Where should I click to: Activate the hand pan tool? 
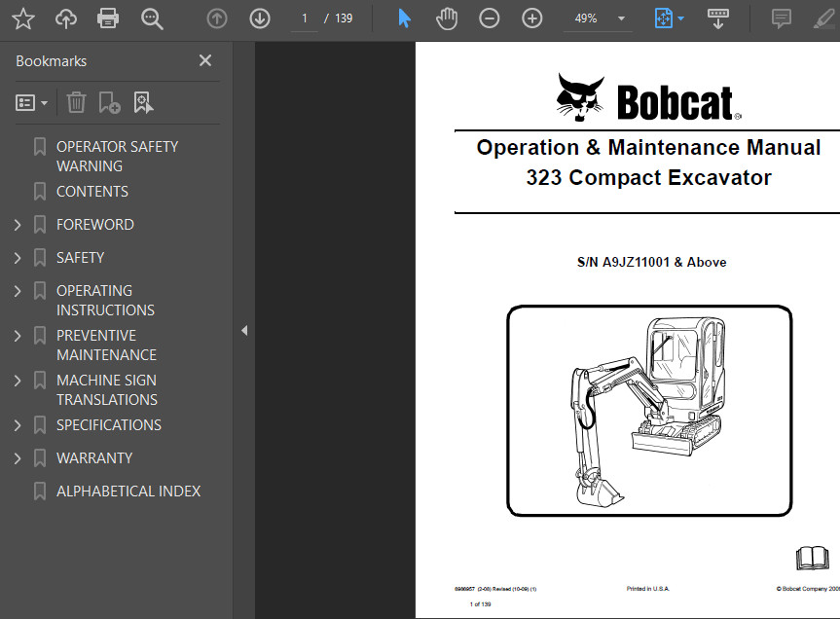(447, 18)
